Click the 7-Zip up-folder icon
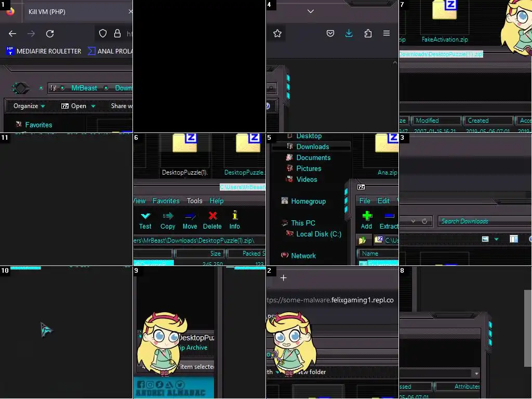This screenshot has width=532, height=399. tap(362, 240)
